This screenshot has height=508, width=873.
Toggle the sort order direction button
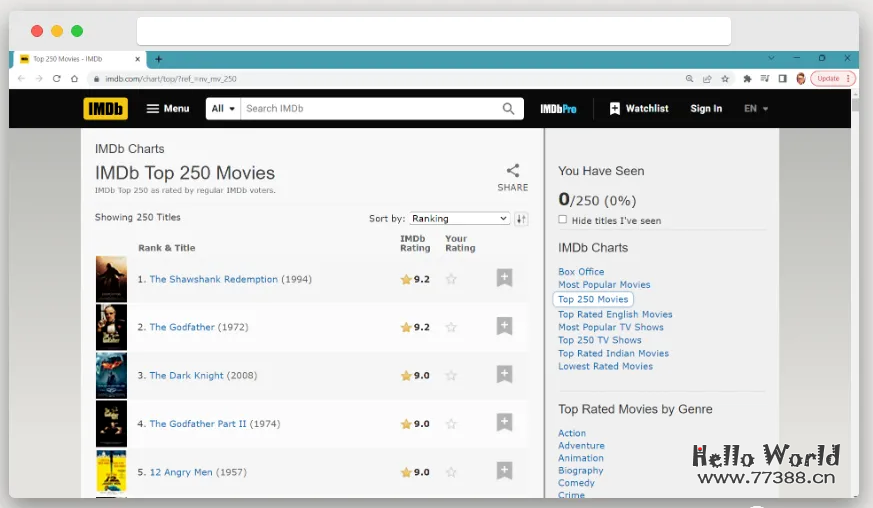point(521,219)
